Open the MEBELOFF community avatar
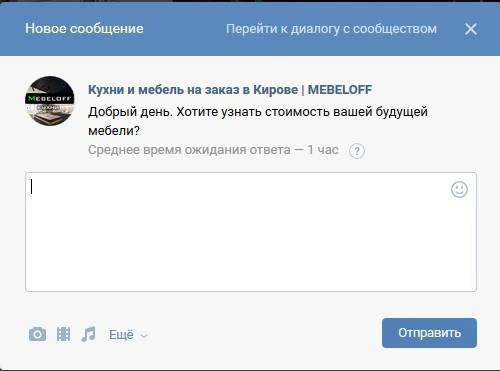This screenshot has width=500, height=371. pyautogui.click(x=50, y=101)
